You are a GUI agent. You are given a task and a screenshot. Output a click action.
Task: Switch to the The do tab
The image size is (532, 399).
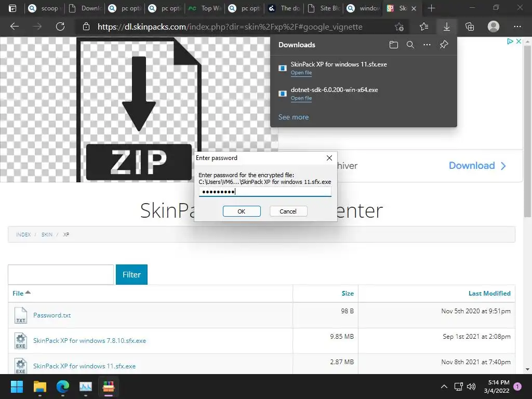coord(284,8)
